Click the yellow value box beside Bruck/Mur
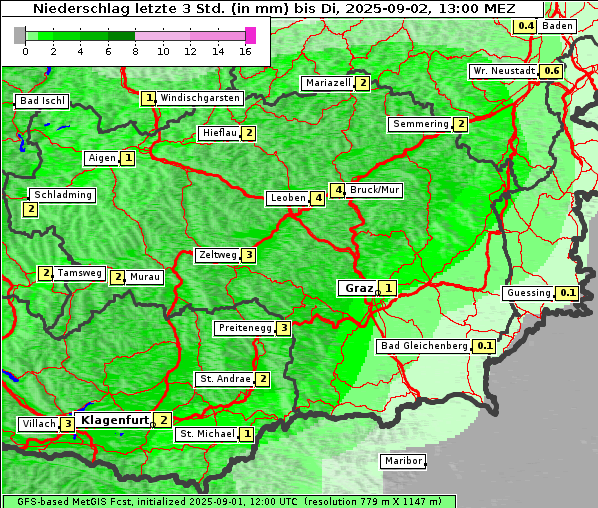 coord(338,190)
